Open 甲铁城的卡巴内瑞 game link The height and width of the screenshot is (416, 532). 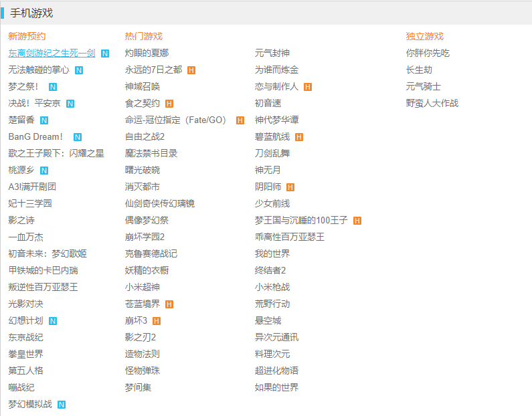[x=43, y=271]
